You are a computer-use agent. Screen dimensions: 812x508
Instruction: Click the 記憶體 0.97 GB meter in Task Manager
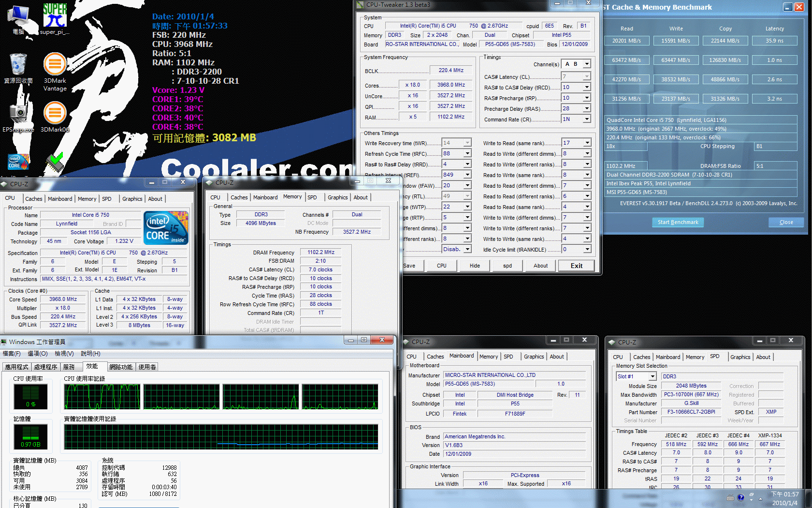(x=30, y=436)
